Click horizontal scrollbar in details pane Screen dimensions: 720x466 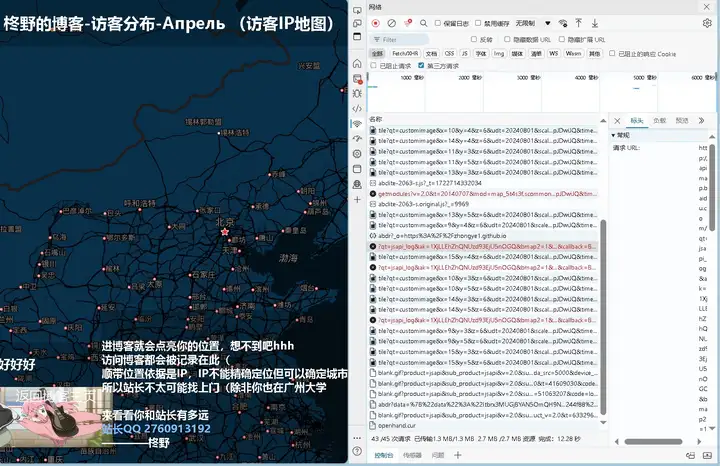click(653, 442)
